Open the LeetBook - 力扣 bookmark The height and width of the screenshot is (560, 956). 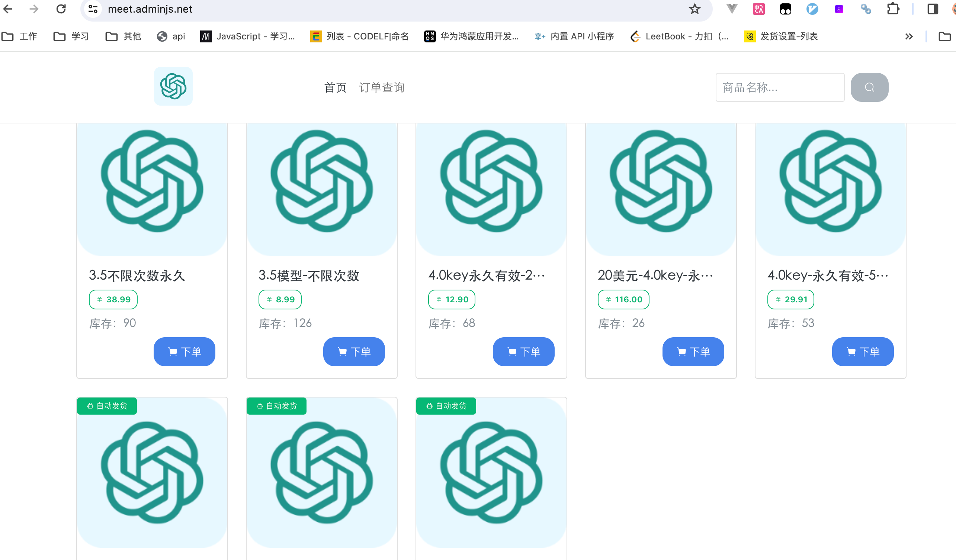click(x=679, y=36)
